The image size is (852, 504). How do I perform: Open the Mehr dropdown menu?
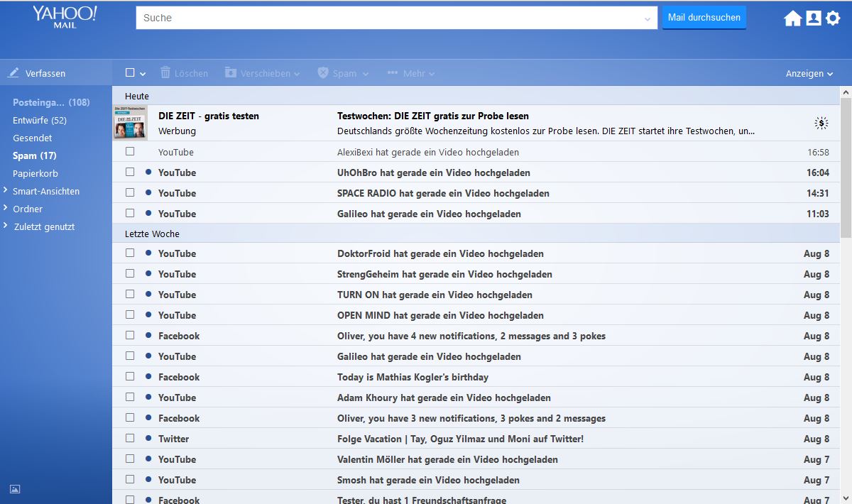pyautogui.click(x=432, y=74)
